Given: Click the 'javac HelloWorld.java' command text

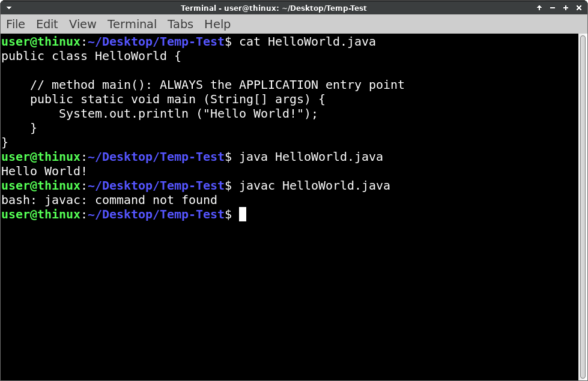Looking at the screenshot, I should pyautogui.click(x=315, y=186).
